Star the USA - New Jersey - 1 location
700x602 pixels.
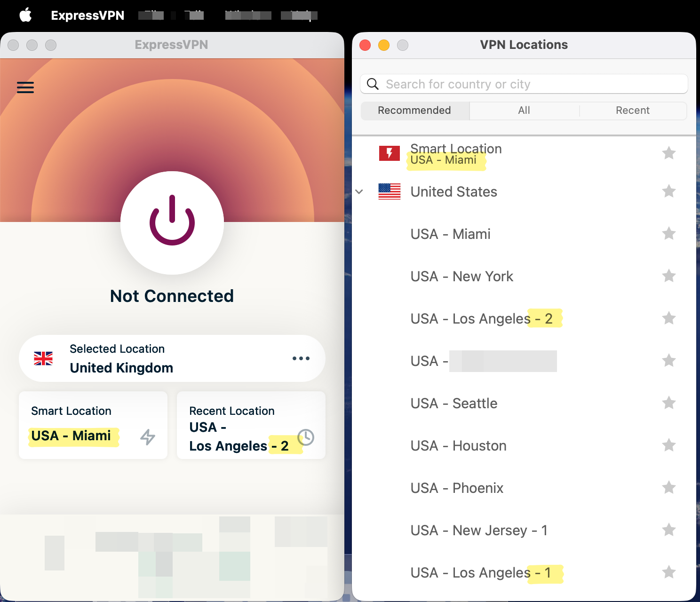pyautogui.click(x=669, y=530)
